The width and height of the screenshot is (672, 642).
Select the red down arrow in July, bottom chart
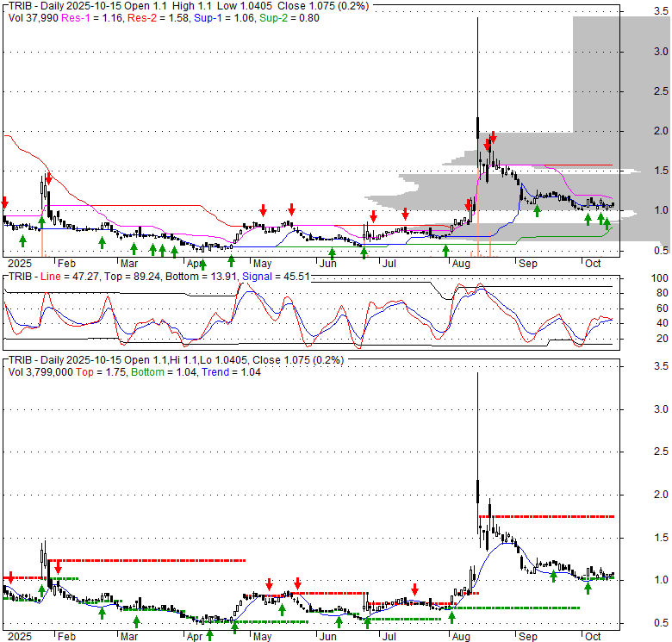click(414, 589)
